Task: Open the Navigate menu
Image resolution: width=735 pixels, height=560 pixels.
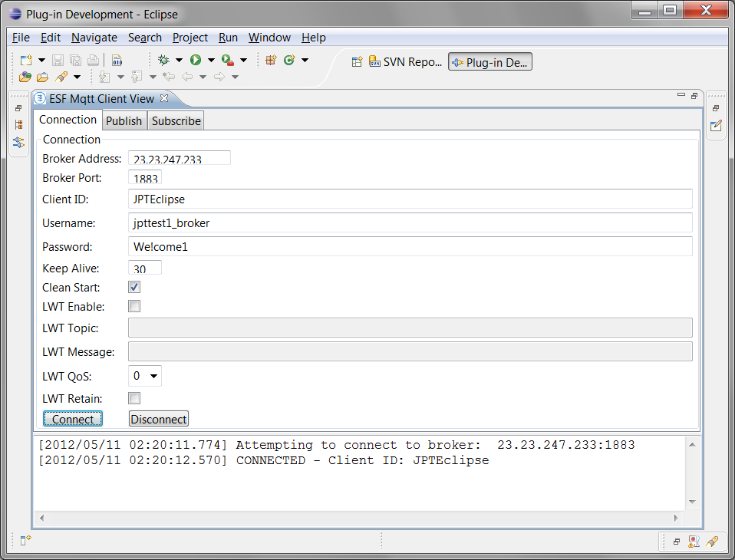Action: point(94,38)
